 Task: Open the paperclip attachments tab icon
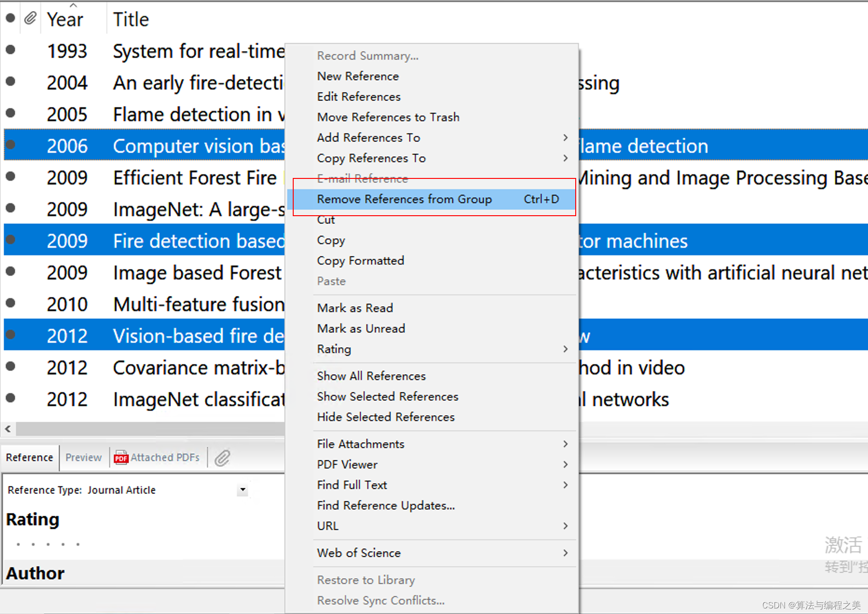tap(222, 457)
